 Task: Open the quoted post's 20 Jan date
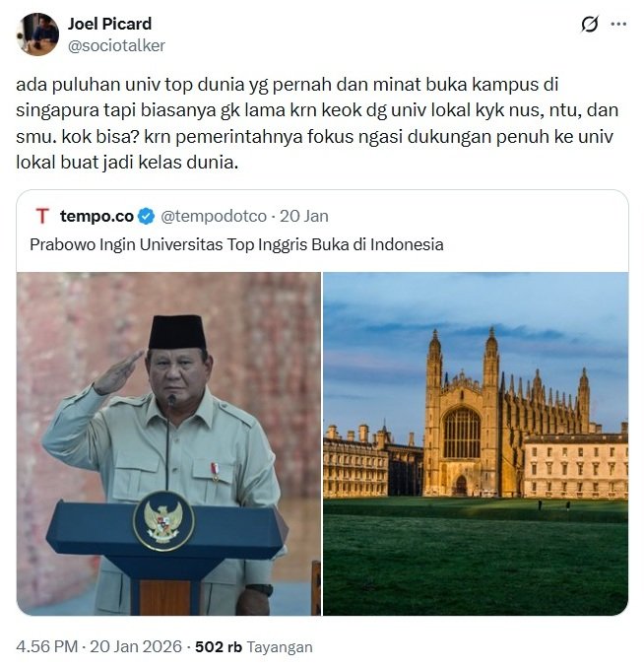pyautogui.click(x=304, y=216)
